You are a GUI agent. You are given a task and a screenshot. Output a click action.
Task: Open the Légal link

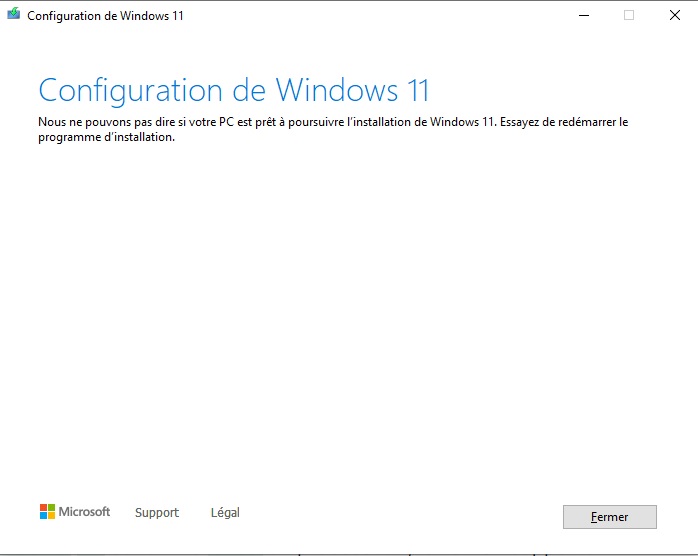click(x=225, y=512)
